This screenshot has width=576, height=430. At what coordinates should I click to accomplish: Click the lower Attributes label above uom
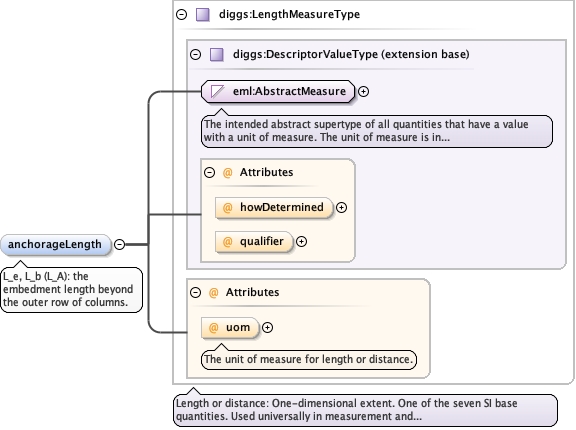[x=253, y=293]
